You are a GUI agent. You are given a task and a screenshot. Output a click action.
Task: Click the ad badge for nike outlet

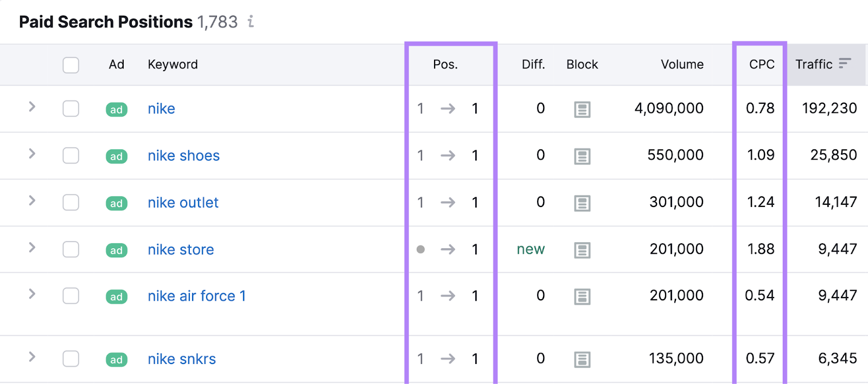[x=117, y=203]
